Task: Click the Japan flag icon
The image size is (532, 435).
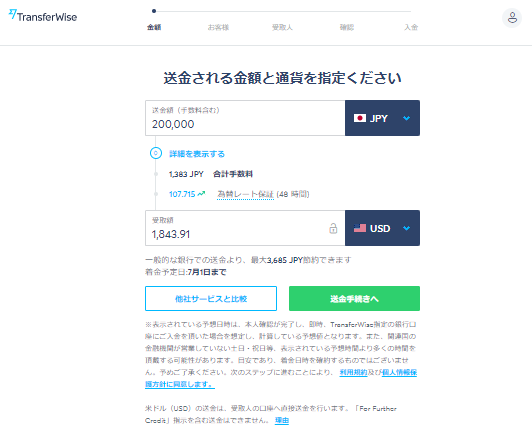Action: [360, 118]
